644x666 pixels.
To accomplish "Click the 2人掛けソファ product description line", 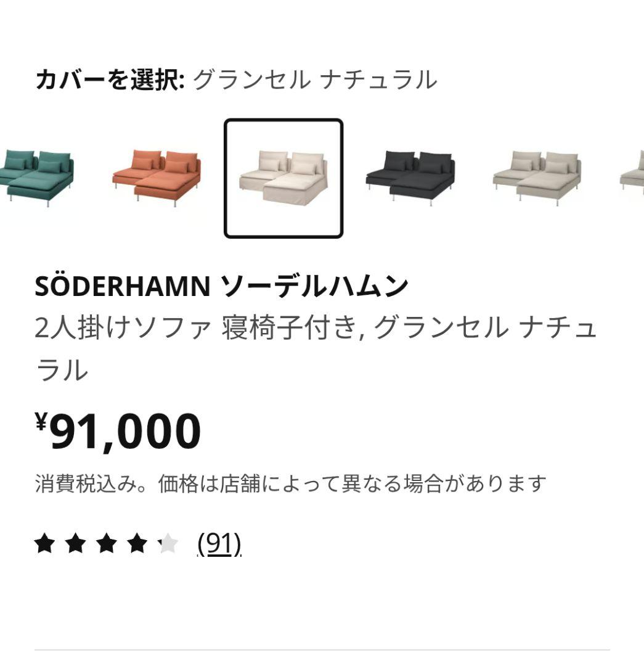I will coord(314,330).
